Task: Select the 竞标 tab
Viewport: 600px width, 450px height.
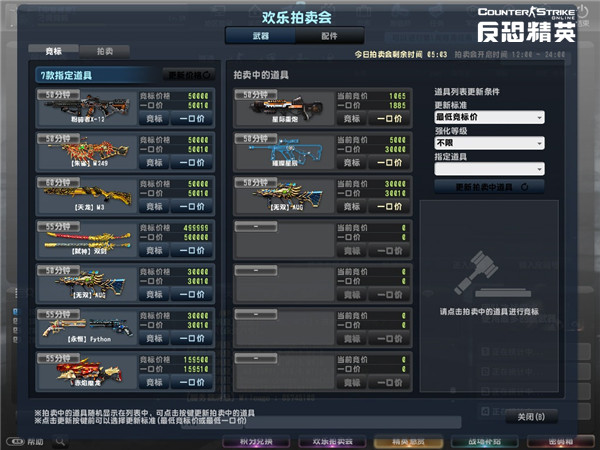Action: (54, 51)
